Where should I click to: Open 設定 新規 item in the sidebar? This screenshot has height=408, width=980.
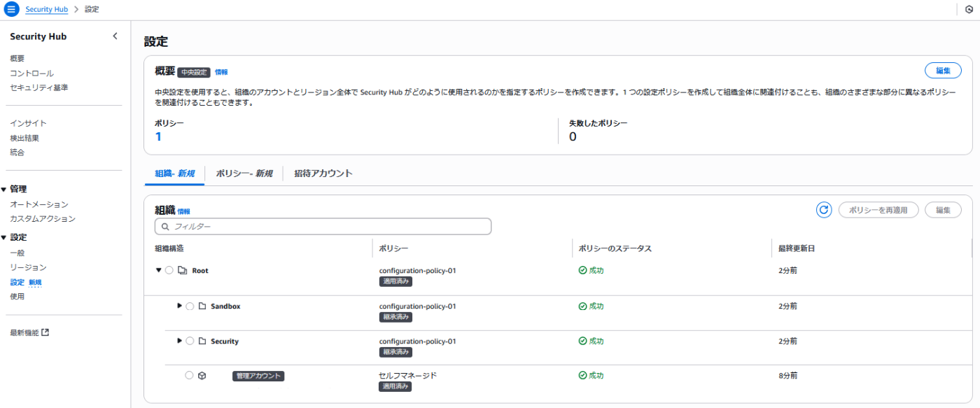[x=26, y=283]
